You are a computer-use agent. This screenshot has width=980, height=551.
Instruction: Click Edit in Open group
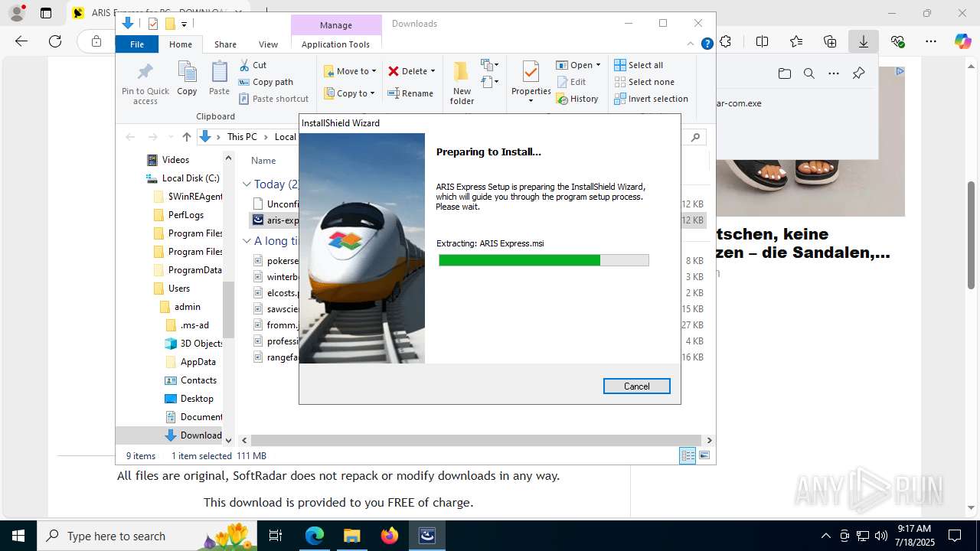(x=572, y=82)
